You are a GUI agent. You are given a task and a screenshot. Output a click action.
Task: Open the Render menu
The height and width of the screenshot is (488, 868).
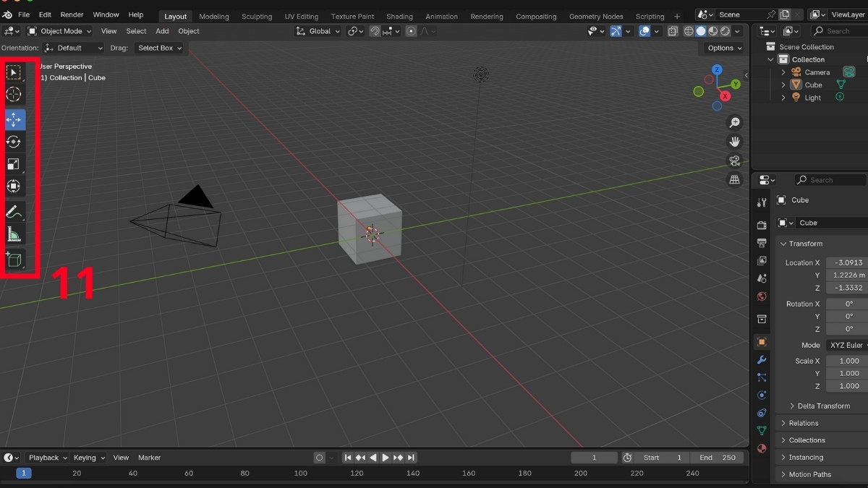click(x=72, y=14)
